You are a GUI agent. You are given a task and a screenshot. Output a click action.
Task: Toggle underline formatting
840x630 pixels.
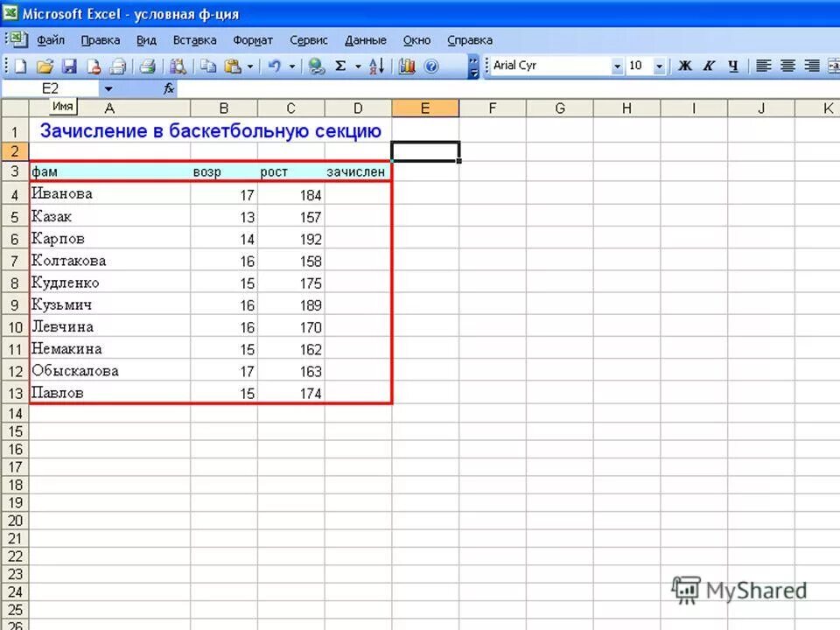[x=733, y=66]
